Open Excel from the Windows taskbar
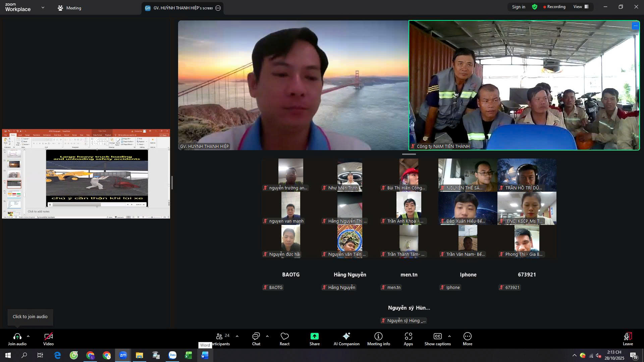This screenshot has width=644, height=362. coord(189,355)
